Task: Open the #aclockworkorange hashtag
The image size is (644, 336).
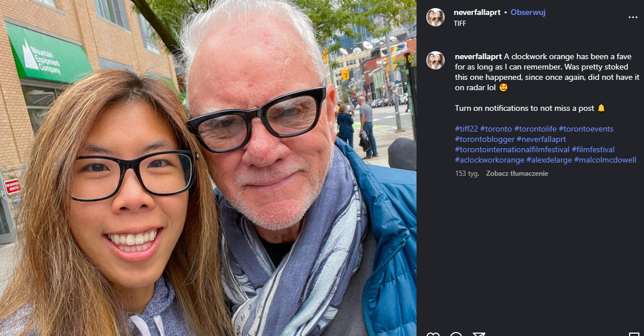Action: (x=489, y=160)
